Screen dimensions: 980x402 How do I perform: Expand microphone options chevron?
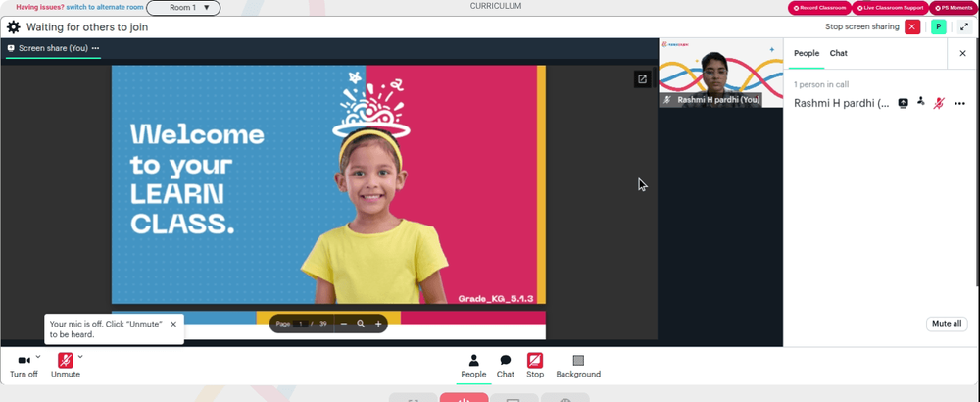click(80, 357)
